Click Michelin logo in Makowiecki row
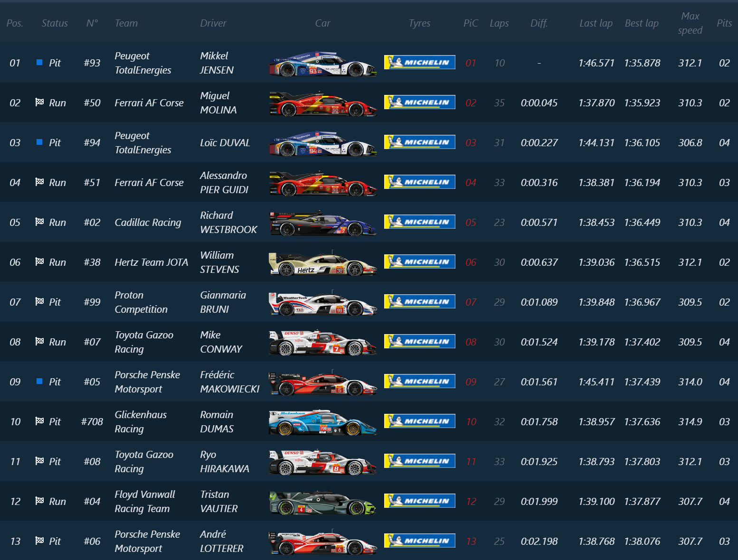 tap(420, 381)
